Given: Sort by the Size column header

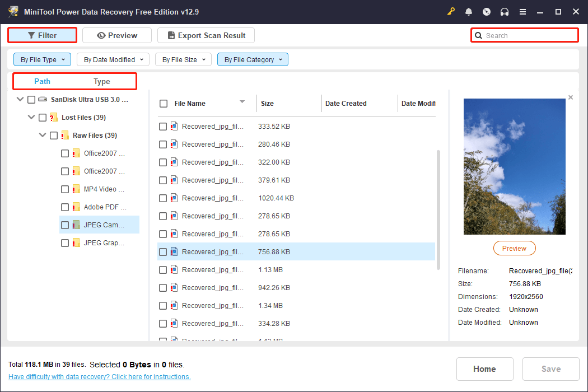Looking at the screenshot, I should tap(267, 104).
